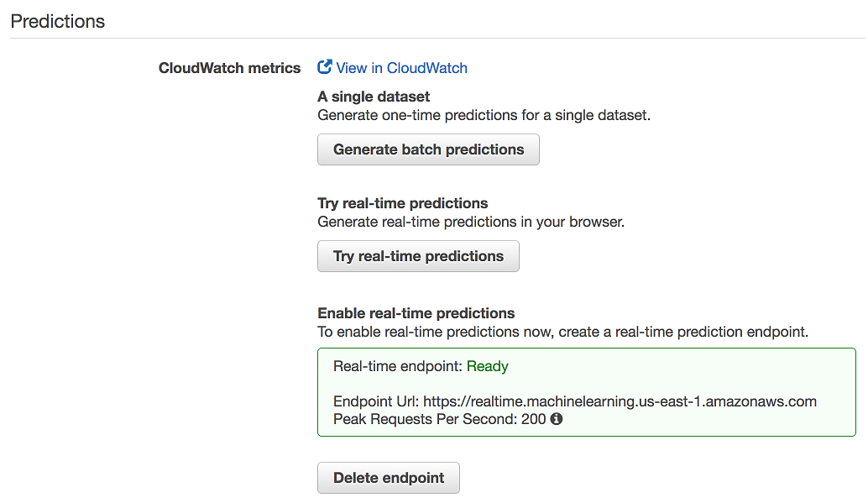Viewport: 868px width, 503px height.
Task: Click the Predictions section heading
Action: [58, 21]
